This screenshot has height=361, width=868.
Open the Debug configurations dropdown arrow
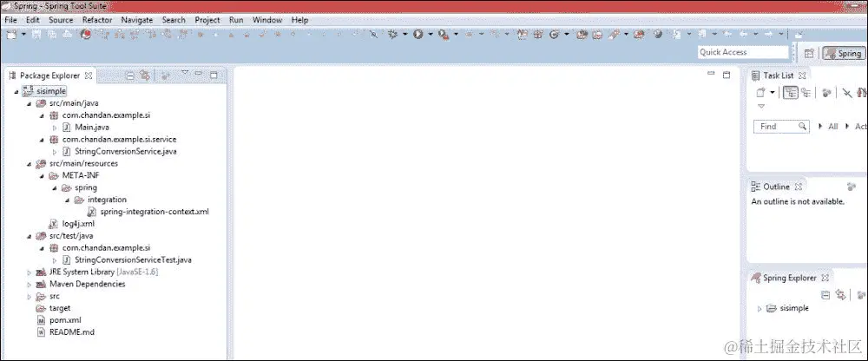(405, 35)
